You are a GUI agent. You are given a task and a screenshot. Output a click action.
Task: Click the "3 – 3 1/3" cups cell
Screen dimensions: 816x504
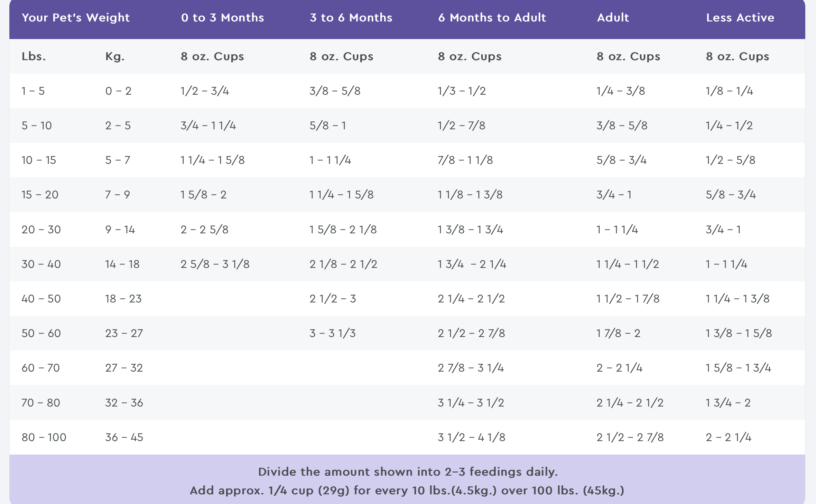(333, 333)
